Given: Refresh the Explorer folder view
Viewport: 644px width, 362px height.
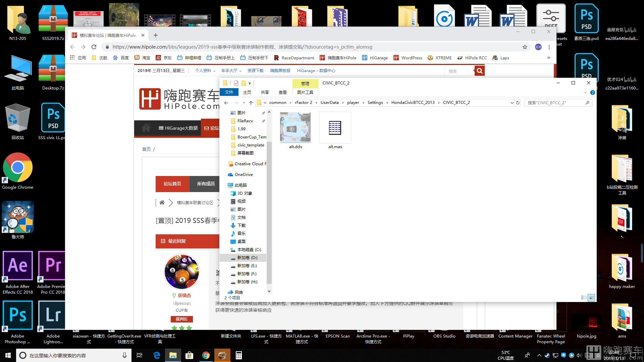Looking at the screenshot, I should click(518, 103).
